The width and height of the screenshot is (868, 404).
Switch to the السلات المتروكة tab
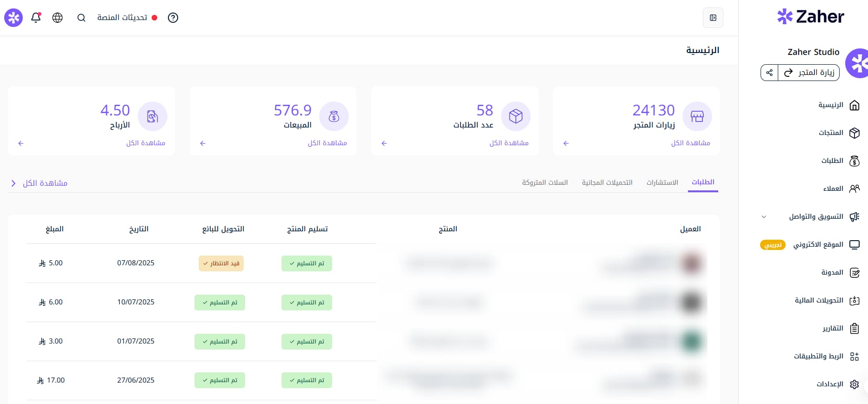[545, 182]
